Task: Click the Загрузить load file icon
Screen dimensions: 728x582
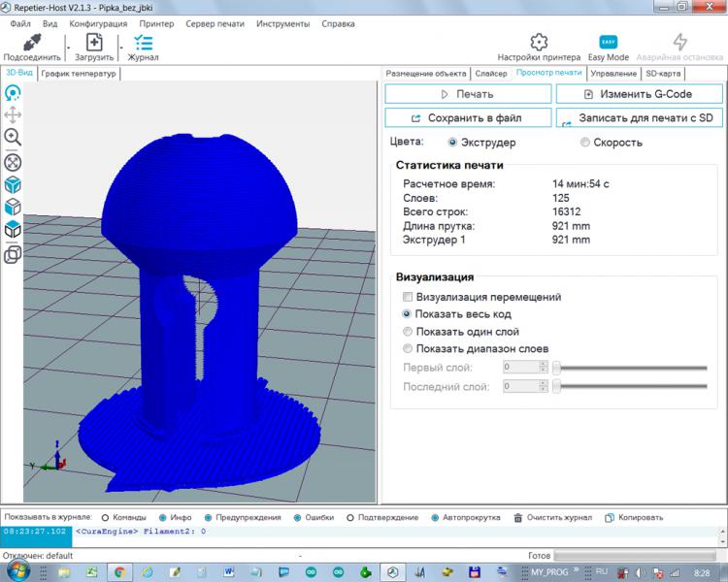Action: pos(94,43)
